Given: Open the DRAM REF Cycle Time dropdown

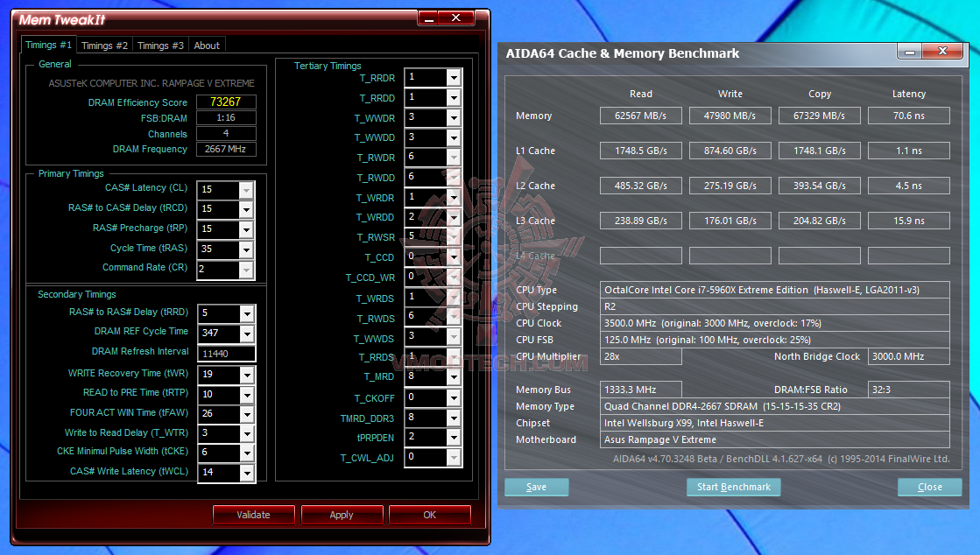Looking at the screenshot, I should [247, 334].
